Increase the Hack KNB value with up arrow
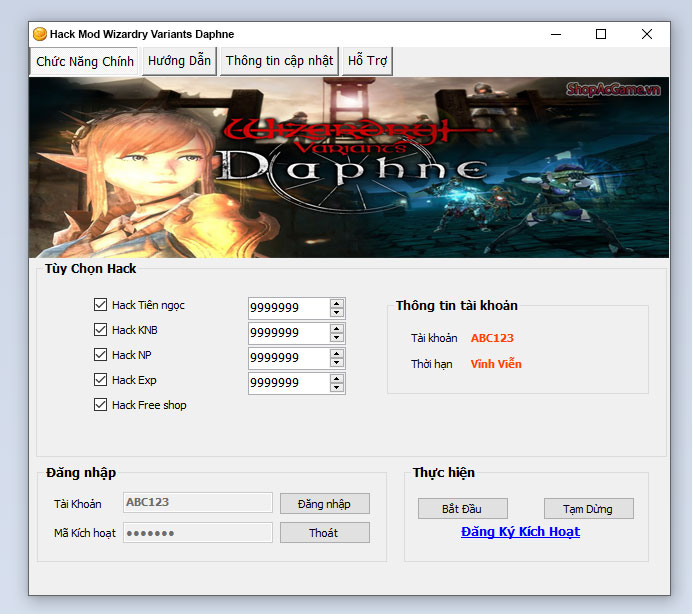The height and width of the screenshot is (616, 693). [337, 329]
